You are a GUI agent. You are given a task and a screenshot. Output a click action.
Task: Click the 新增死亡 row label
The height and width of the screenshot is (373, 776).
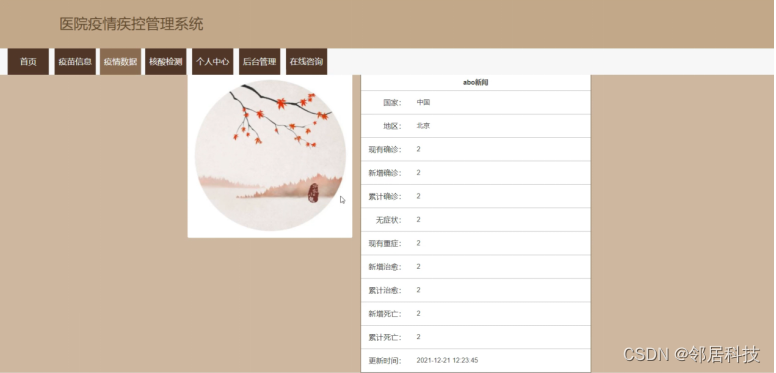pyautogui.click(x=385, y=314)
